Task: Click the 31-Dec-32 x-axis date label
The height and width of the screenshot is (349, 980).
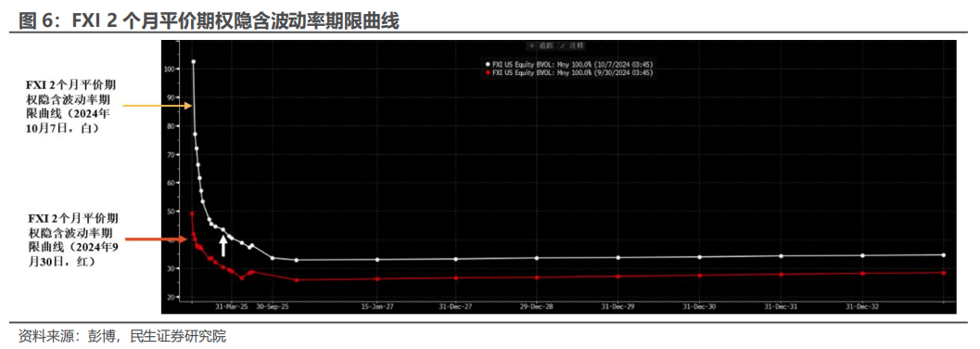Action: tap(862, 307)
